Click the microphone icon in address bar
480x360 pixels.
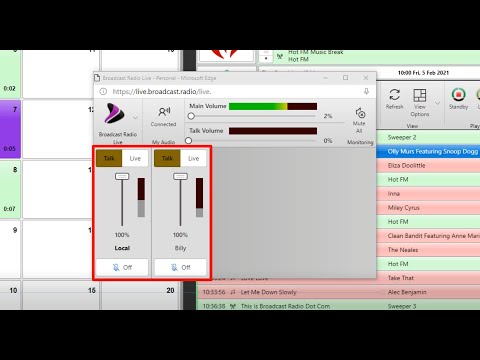click(x=366, y=91)
